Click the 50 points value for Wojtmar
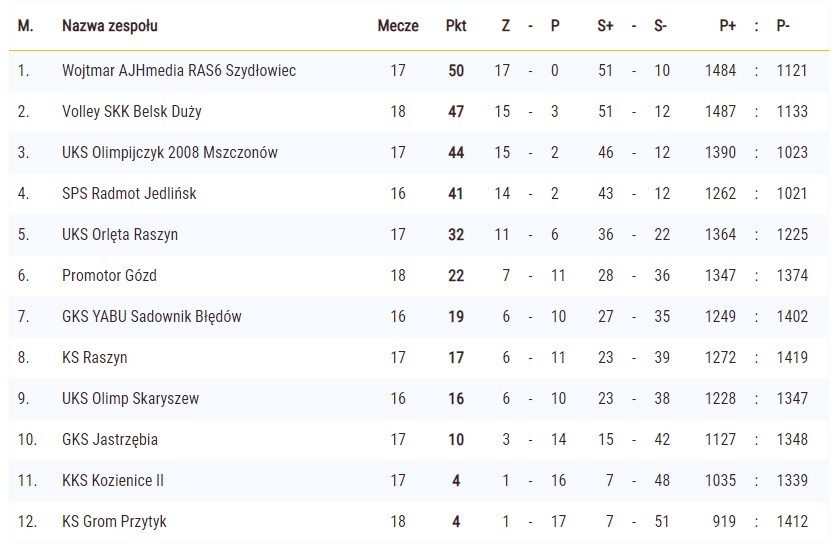Screen dimensions: 838x552 (456, 71)
